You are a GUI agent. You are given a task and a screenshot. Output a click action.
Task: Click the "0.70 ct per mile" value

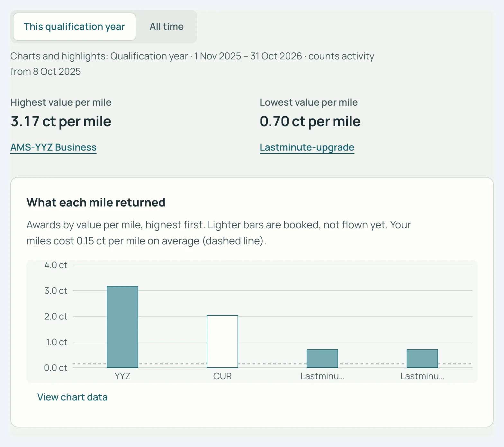pos(310,121)
